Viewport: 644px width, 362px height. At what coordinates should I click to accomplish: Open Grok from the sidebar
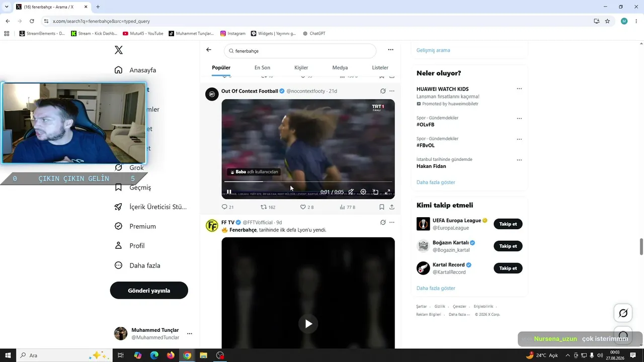click(129, 167)
